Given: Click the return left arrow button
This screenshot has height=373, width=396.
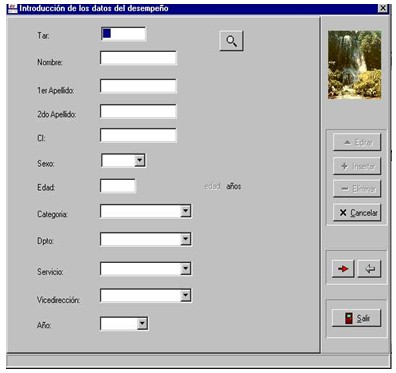Looking at the screenshot, I should point(369,269).
